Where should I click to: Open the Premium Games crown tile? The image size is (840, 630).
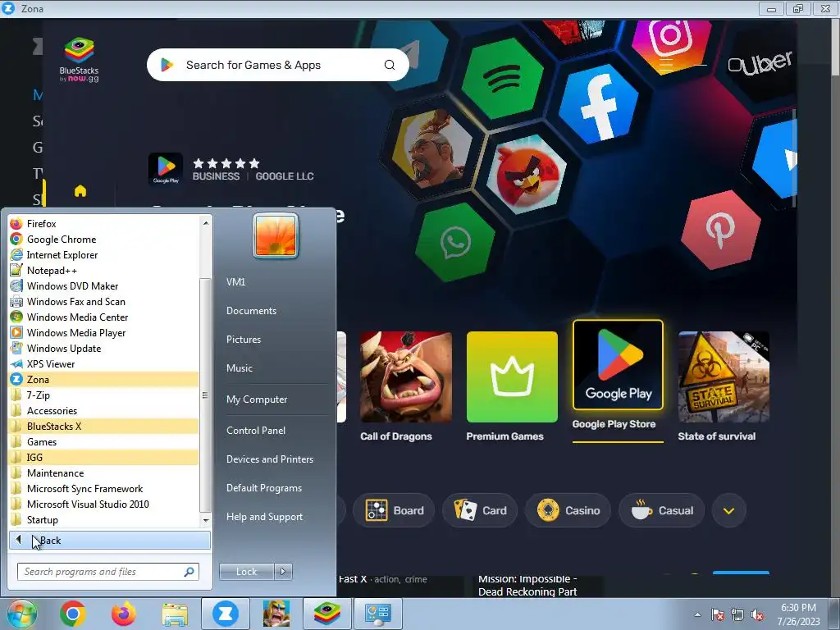pos(512,377)
